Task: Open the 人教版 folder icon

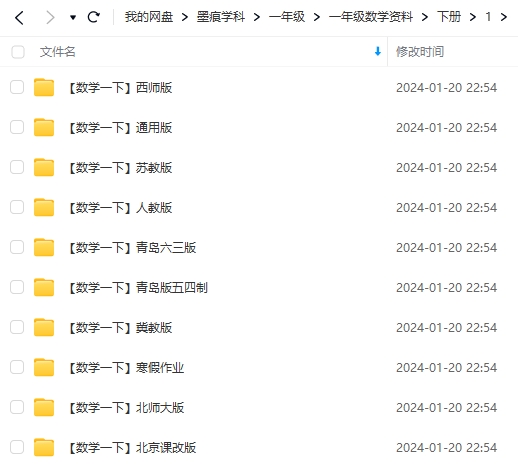Action: [44, 207]
